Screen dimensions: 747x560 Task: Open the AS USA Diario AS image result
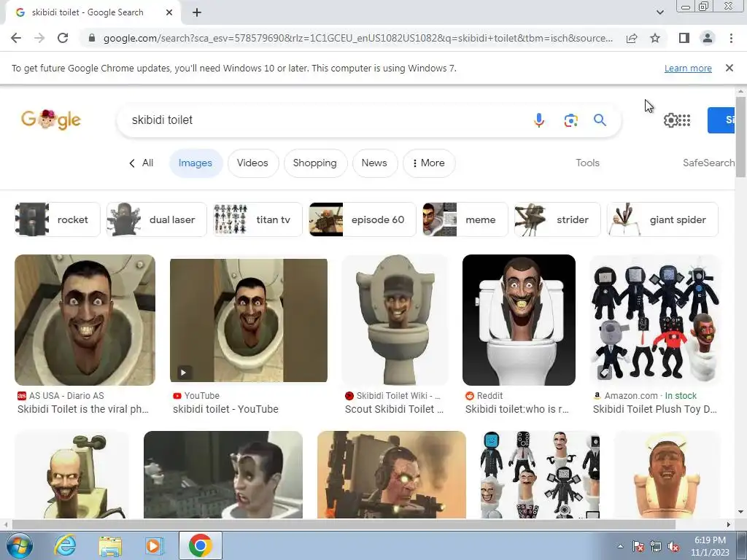[x=85, y=320]
